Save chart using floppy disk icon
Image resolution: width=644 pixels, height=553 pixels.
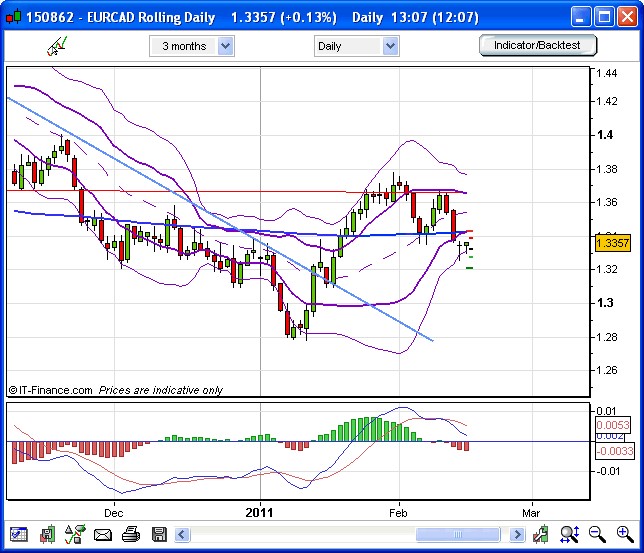[x=159, y=535]
